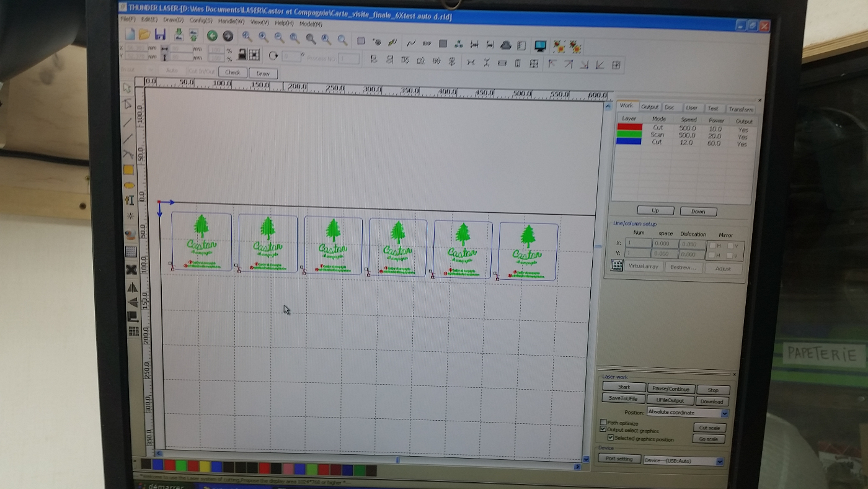Viewport: 868px width, 489px height.
Task: Click the X Num input field
Action: (x=638, y=244)
